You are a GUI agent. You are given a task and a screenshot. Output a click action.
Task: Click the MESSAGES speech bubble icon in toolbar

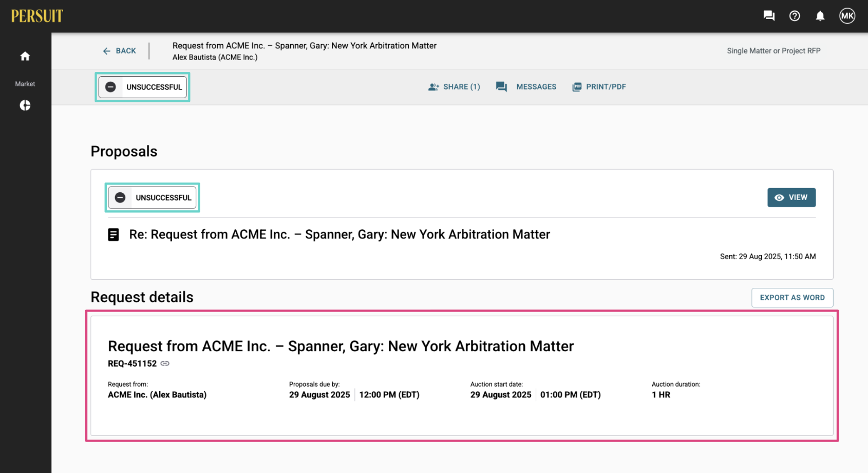pyautogui.click(x=501, y=87)
